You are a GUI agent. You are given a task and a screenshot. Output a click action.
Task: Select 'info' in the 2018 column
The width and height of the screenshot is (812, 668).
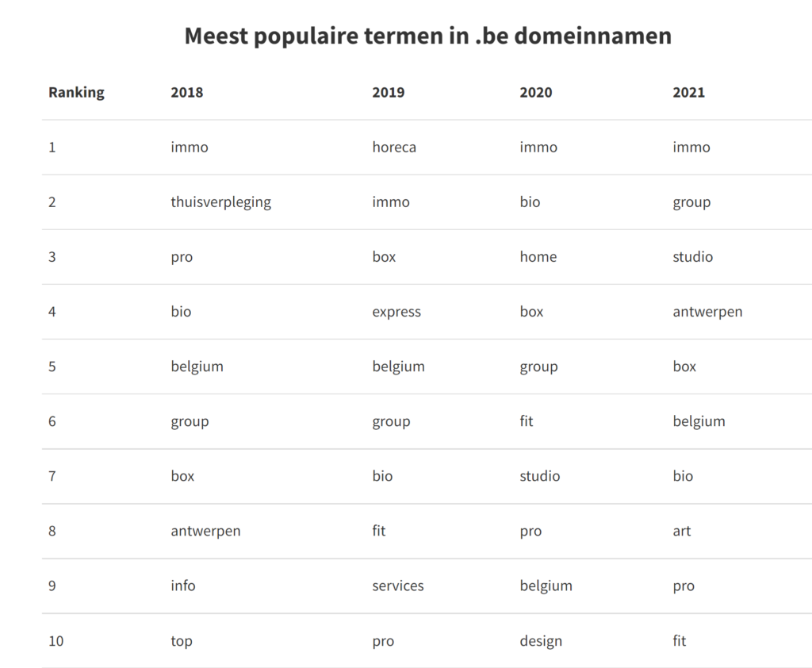coord(183,586)
